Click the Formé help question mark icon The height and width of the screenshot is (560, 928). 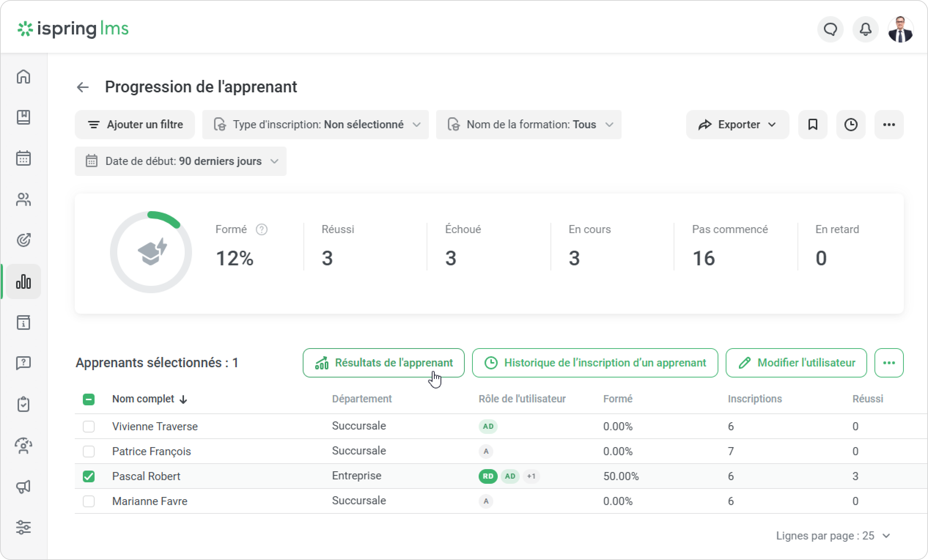point(261,229)
